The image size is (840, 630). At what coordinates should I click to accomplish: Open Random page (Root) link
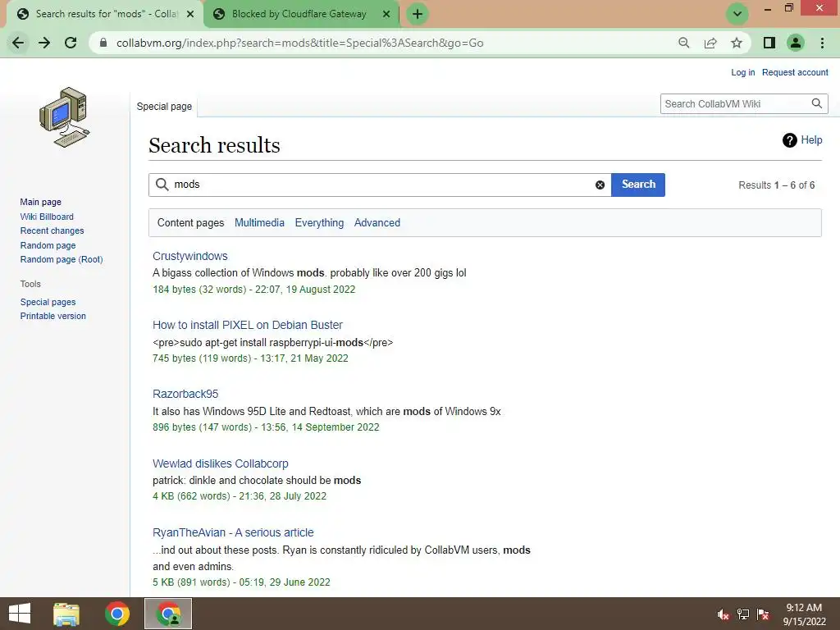(x=62, y=259)
